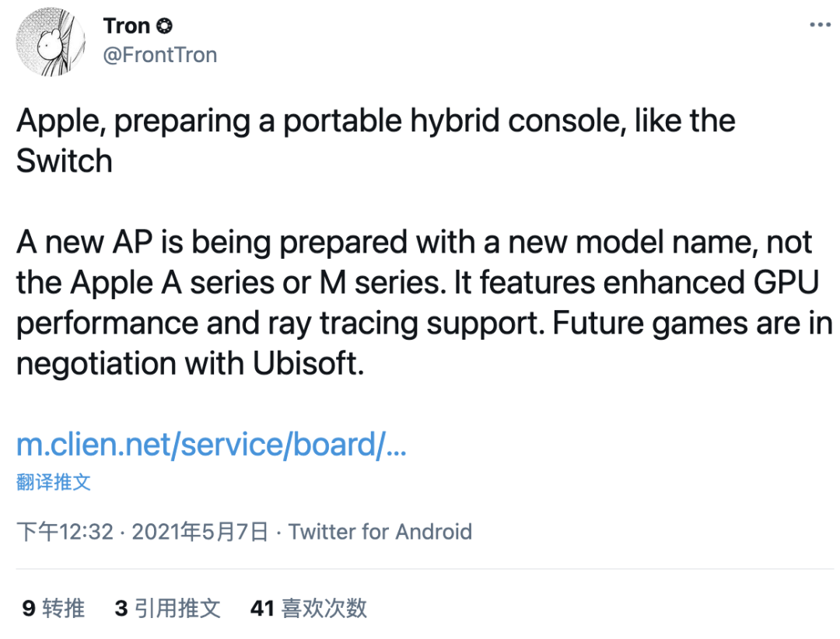Viewport: 840px width, 639px height.
Task: Click the 2021年5月7日 date
Action: [200, 532]
